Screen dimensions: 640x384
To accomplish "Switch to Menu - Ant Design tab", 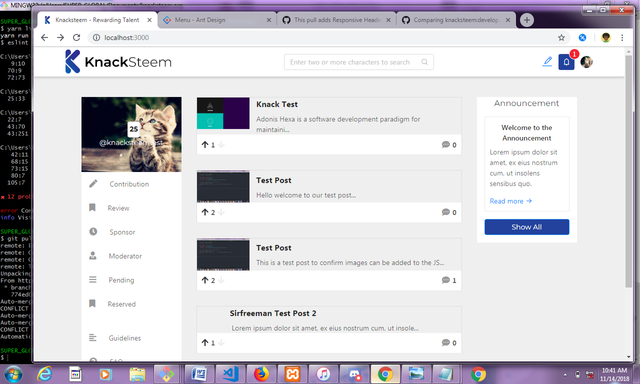I will pos(217,20).
